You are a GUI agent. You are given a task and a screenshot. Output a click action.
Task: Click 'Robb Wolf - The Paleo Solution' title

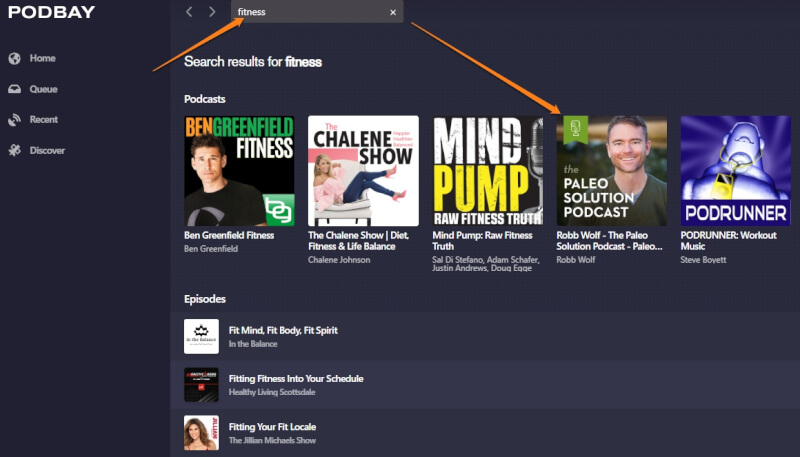coord(609,241)
